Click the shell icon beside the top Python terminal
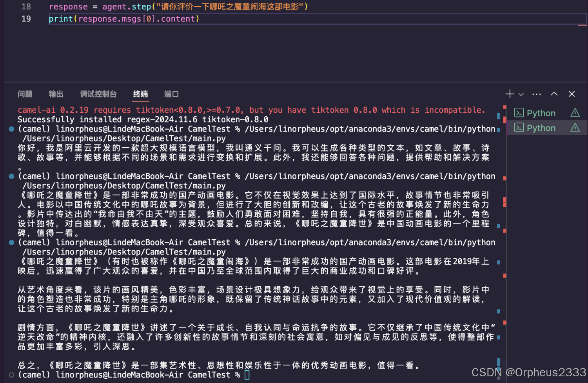 pos(519,112)
